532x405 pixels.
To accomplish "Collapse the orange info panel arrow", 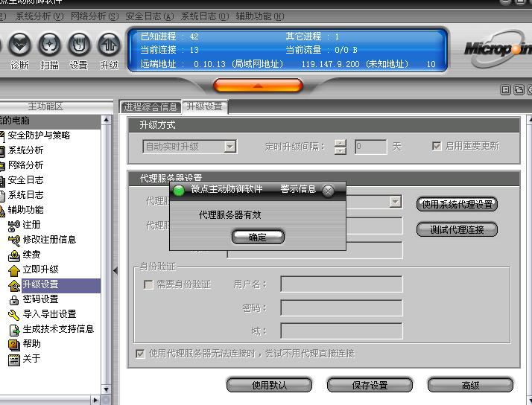I will point(258,86).
